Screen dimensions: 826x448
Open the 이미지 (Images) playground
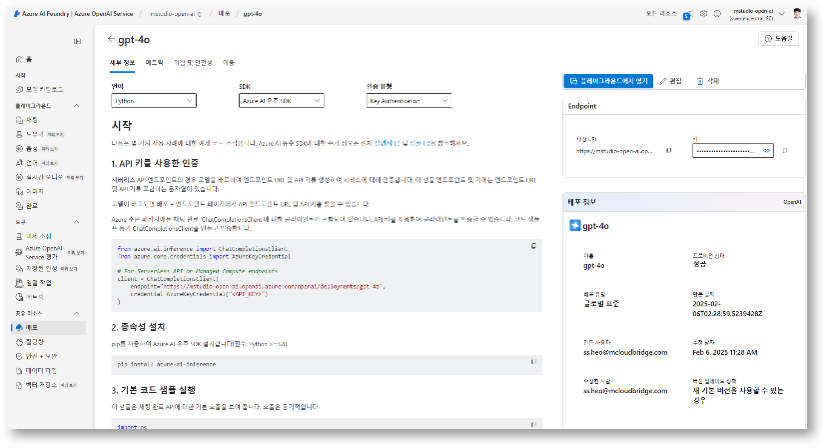click(x=30, y=191)
